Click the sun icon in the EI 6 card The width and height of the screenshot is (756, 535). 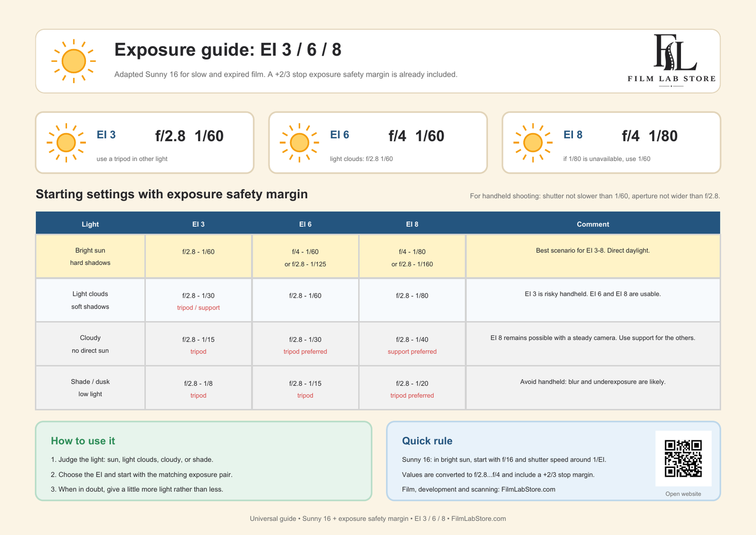tap(300, 143)
